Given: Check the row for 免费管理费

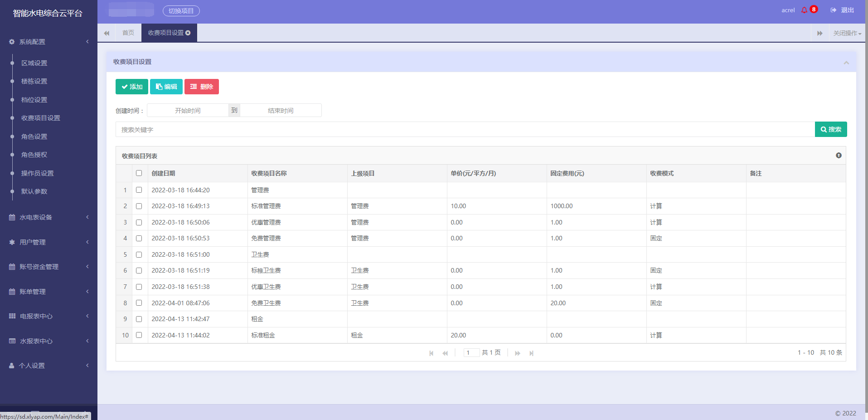Looking at the screenshot, I should click(139, 238).
